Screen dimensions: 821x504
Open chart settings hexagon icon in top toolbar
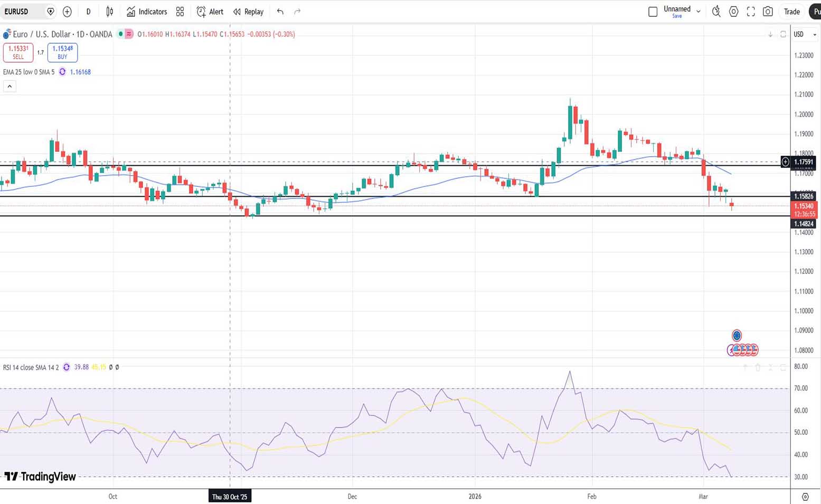pyautogui.click(x=733, y=12)
